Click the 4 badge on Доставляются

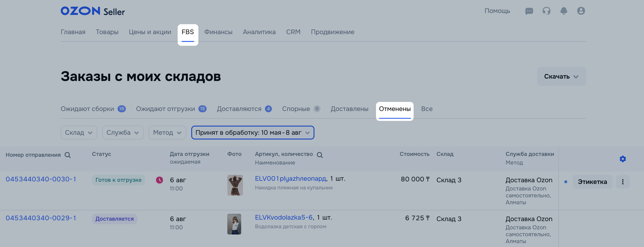pyautogui.click(x=268, y=109)
